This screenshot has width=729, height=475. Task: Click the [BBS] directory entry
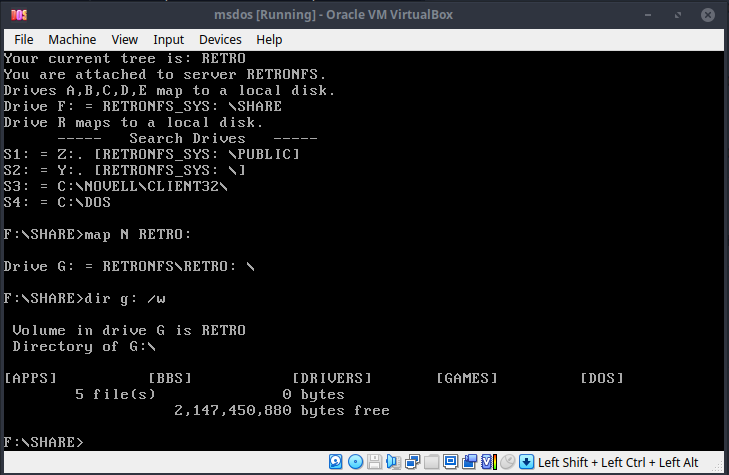click(170, 378)
